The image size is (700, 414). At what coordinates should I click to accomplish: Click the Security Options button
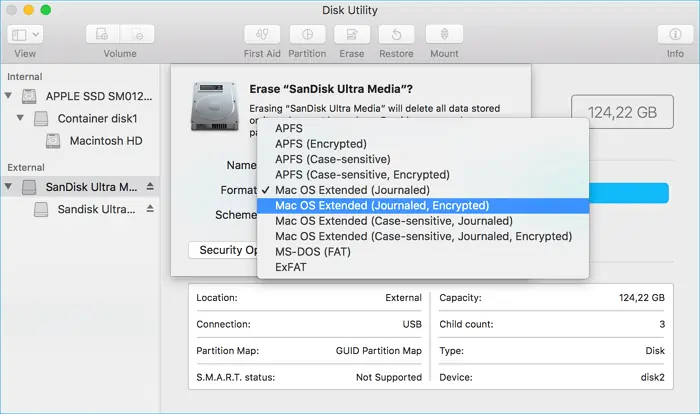(x=223, y=250)
